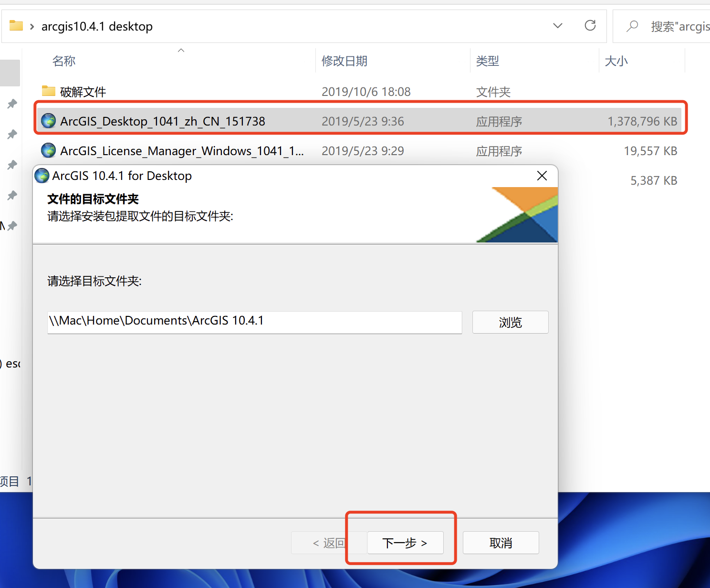Select the ArcGIS_Desktop_1041_zh_CN_151738 file icon
The image size is (710, 588).
[48, 121]
